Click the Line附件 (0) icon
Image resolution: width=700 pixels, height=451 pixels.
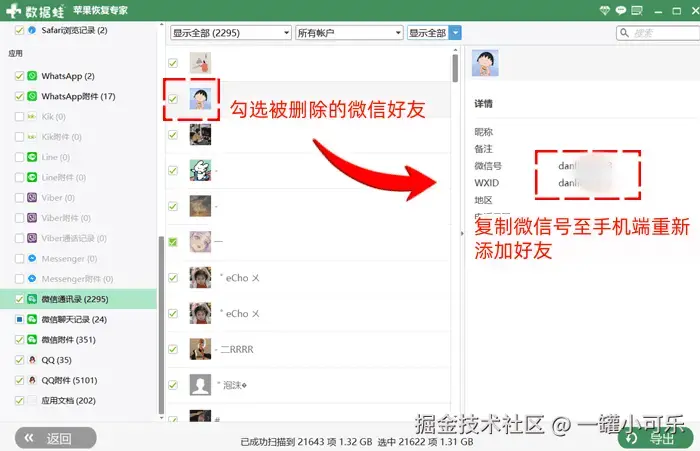tap(32, 177)
